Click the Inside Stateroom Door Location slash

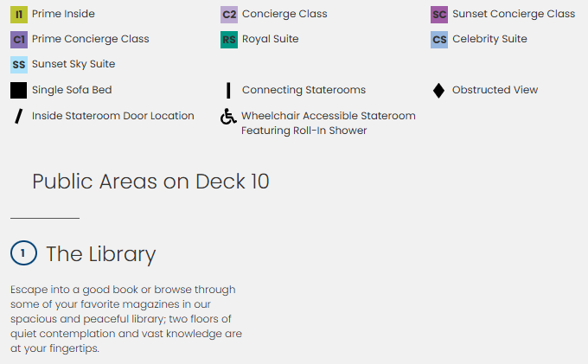(18, 116)
